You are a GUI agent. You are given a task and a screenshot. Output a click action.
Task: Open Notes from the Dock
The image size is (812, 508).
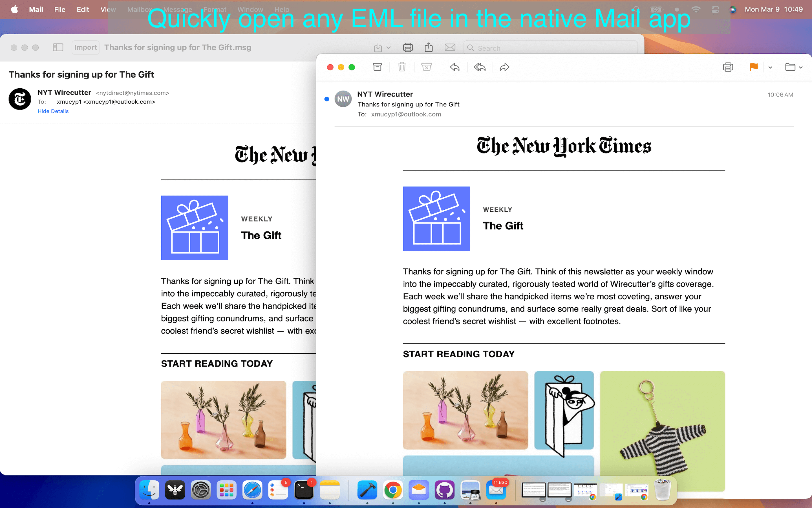[330, 490]
